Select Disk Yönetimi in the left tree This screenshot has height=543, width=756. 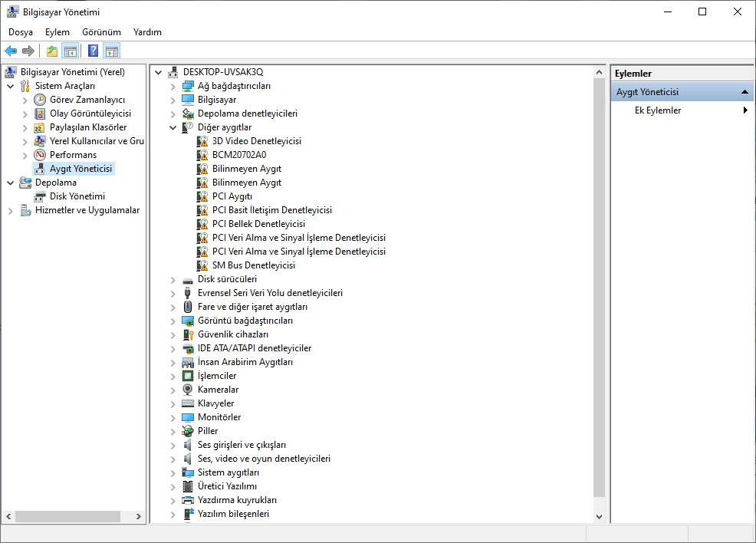pyautogui.click(x=77, y=196)
